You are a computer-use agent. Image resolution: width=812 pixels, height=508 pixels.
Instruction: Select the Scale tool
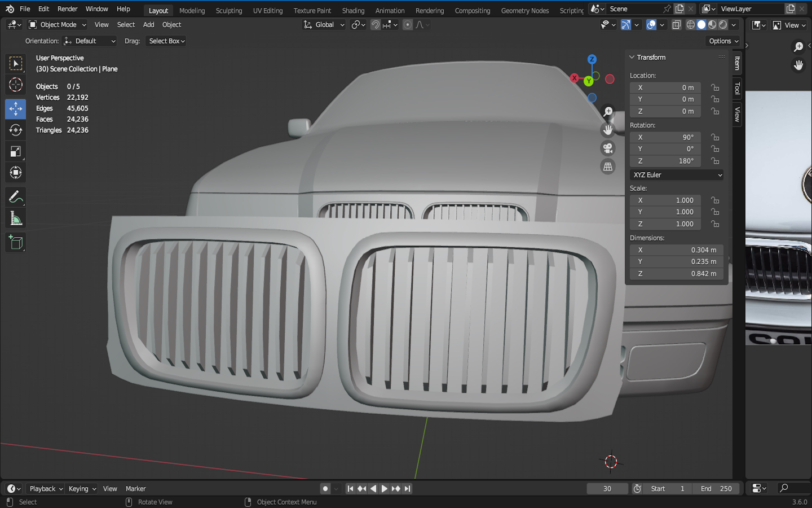pos(15,151)
